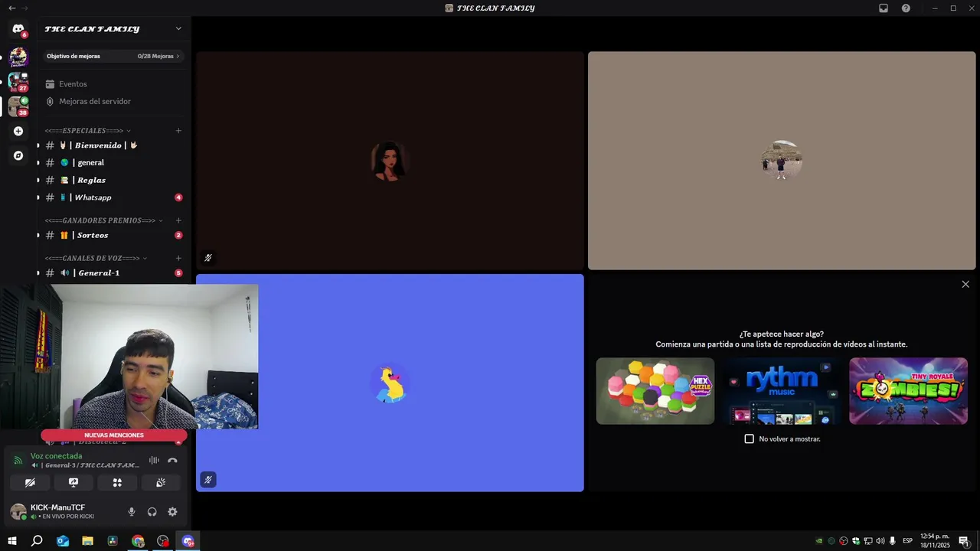Launch the Hex Puzzle activity
The width and height of the screenshot is (980, 551).
click(655, 391)
